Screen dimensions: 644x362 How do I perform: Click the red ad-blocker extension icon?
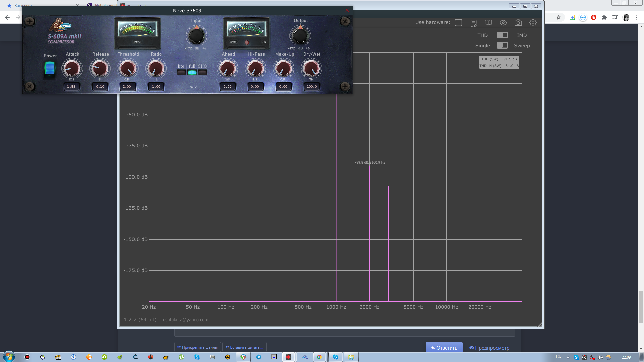point(594,17)
